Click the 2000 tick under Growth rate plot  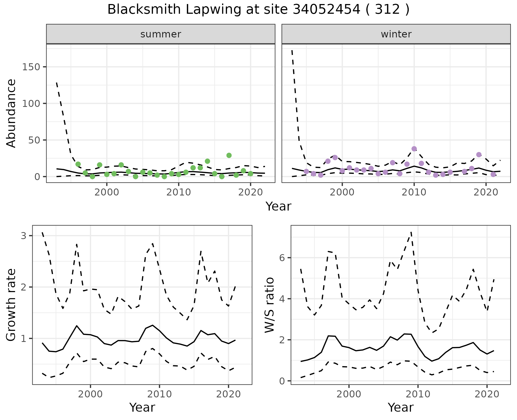click(90, 394)
